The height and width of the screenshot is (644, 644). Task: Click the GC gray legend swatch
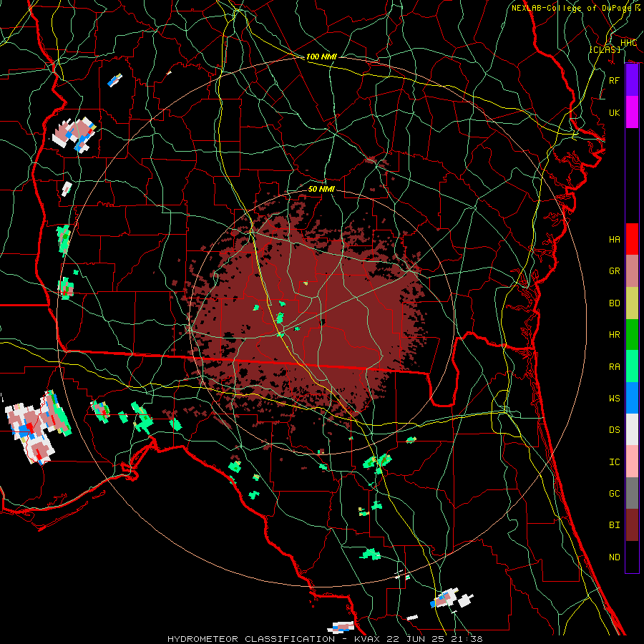(632, 493)
